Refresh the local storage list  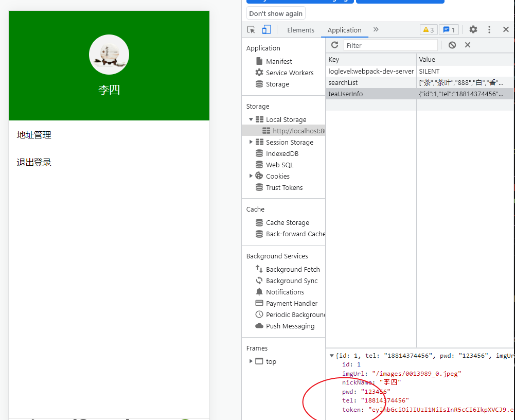[x=334, y=45]
